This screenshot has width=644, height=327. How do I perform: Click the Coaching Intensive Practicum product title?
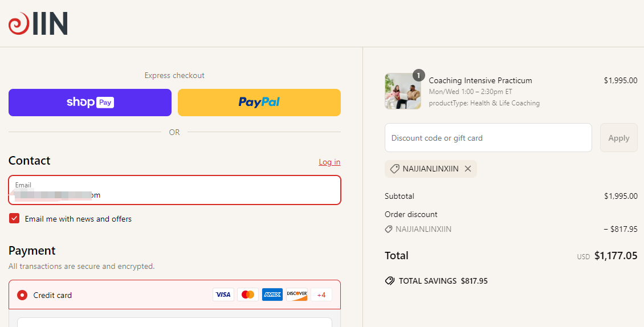click(480, 80)
